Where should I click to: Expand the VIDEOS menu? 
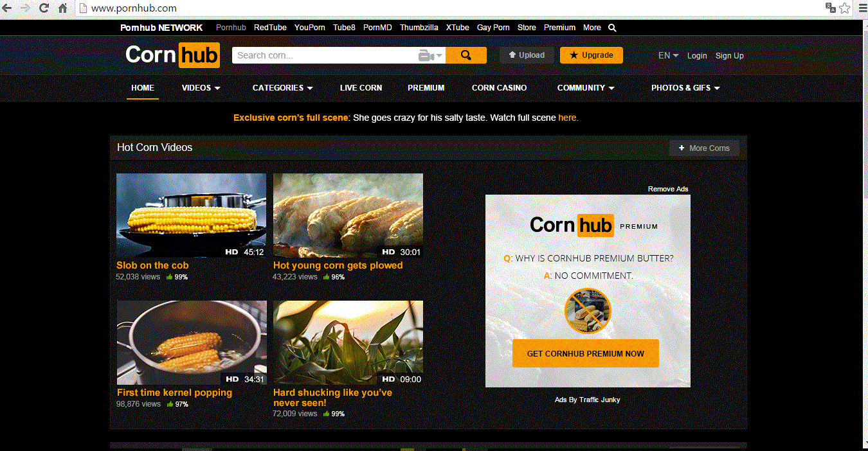click(201, 88)
